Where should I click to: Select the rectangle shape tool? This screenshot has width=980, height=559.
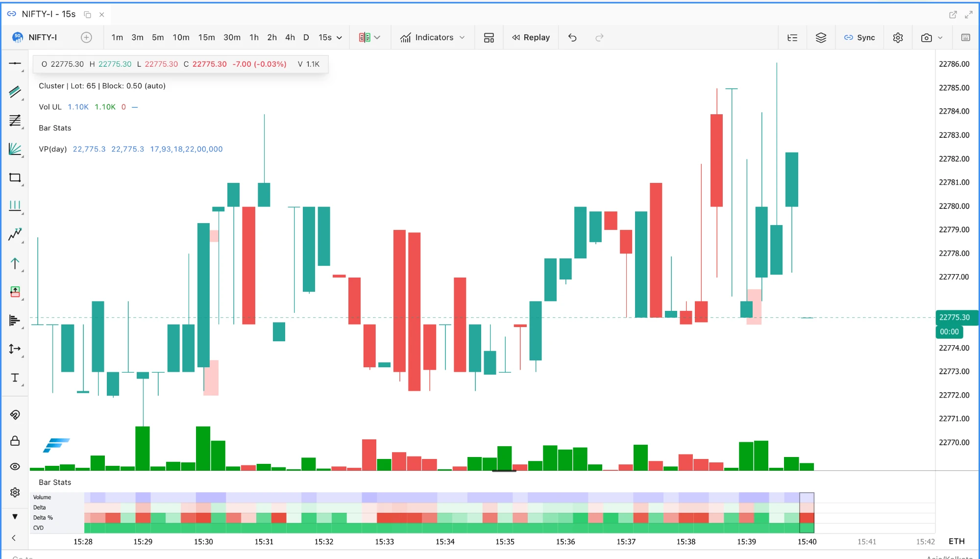point(15,178)
